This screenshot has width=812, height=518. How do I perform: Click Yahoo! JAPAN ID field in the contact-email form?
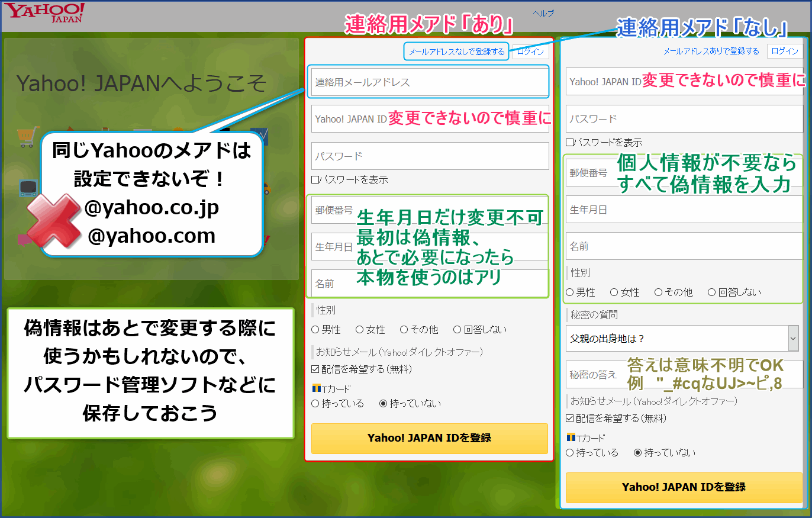pyautogui.click(x=430, y=119)
